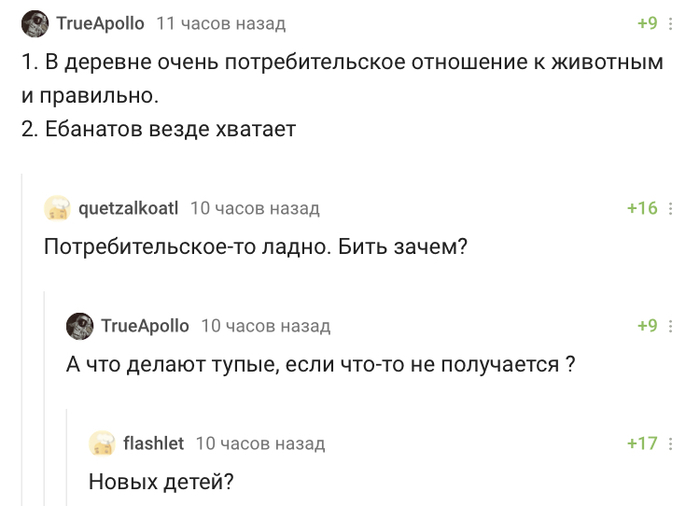700x506 pixels.
Task: Click the reply text "Новых детей?"
Action: 161,481
